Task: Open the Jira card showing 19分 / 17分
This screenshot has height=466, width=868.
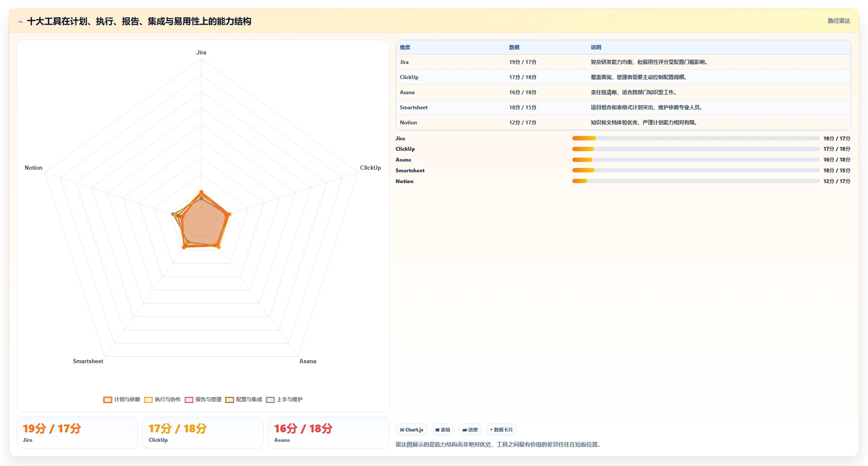Action: (77, 433)
